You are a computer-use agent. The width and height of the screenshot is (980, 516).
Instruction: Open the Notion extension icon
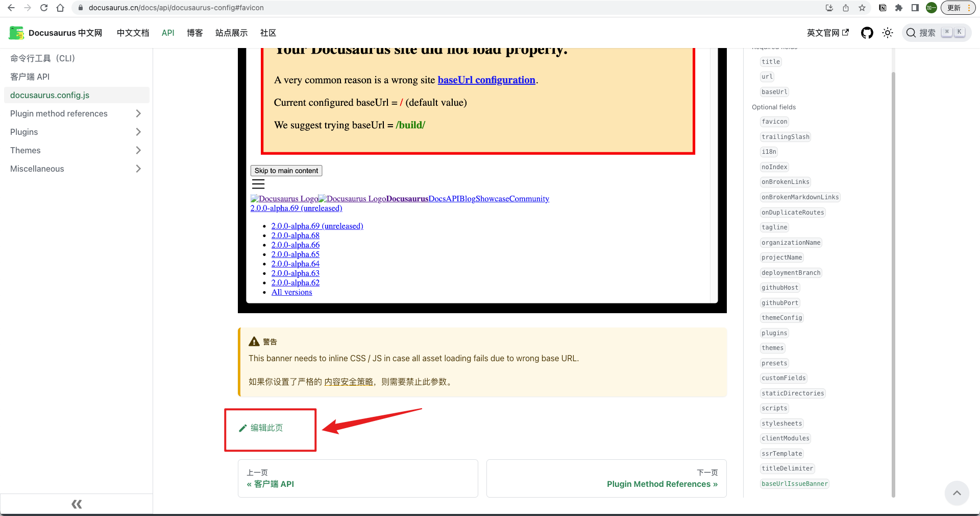pyautogui.click(x=883, y=8)
